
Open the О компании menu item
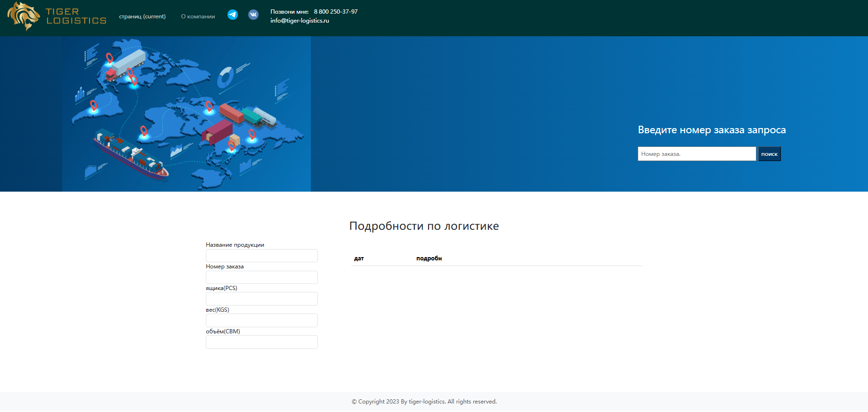pos(198,16)
